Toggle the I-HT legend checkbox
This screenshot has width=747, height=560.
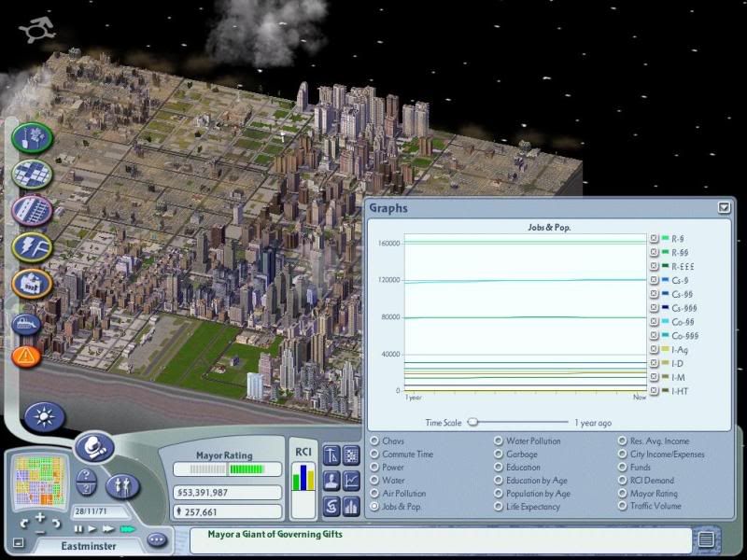pyautogui.click(x=654, y=391)
